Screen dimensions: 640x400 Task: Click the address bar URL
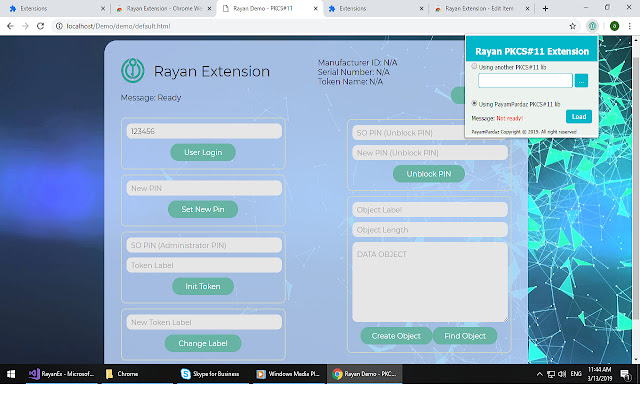(118, 26)
